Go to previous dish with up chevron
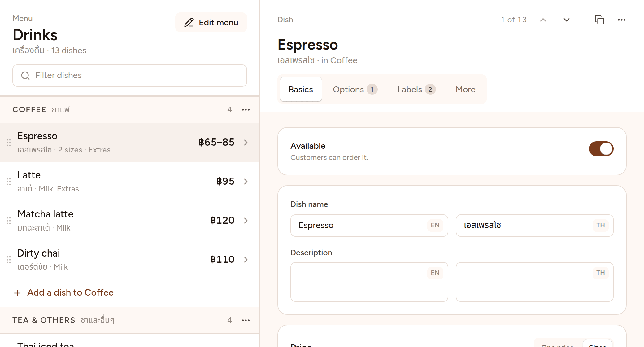644x347 pixels. (543, 20)
